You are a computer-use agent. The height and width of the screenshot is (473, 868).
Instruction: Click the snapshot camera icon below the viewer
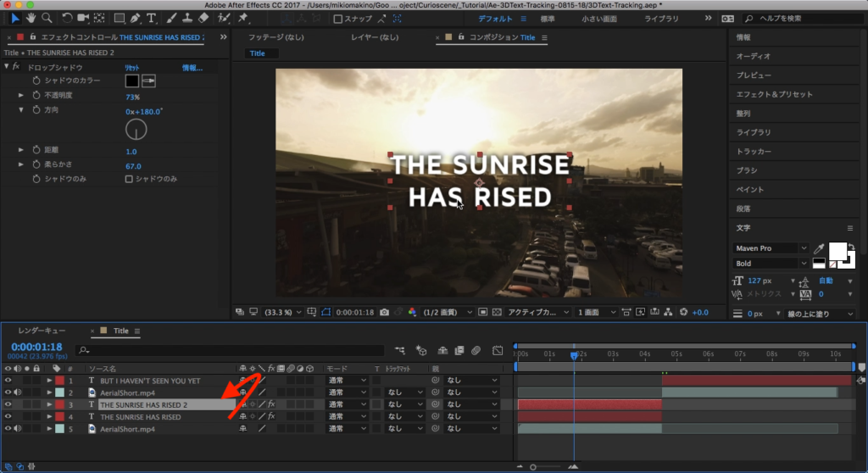click(385, 312)
